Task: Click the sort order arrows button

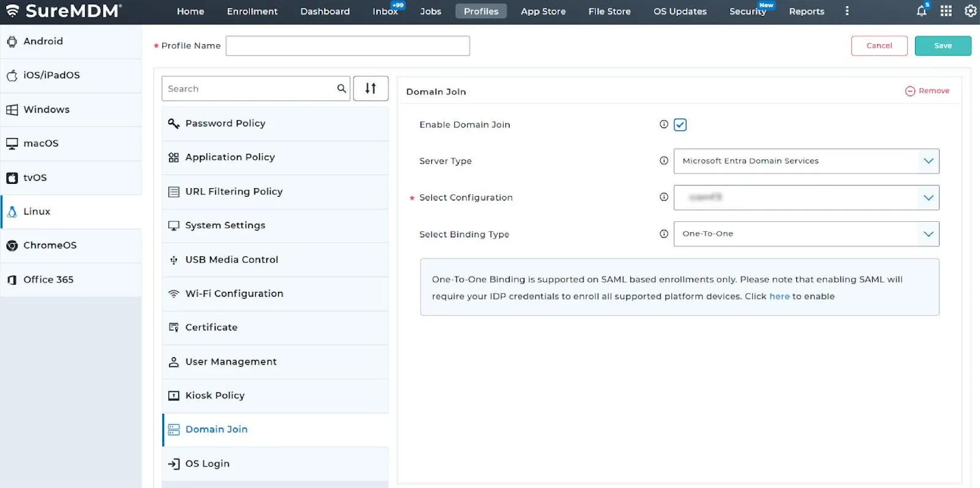Action: (x=371, y=88)
